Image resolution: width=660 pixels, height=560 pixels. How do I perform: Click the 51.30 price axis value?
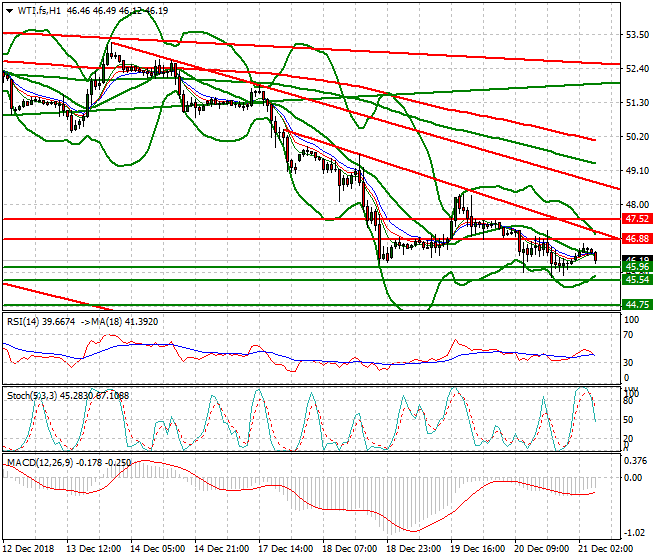tap(637, 102)
